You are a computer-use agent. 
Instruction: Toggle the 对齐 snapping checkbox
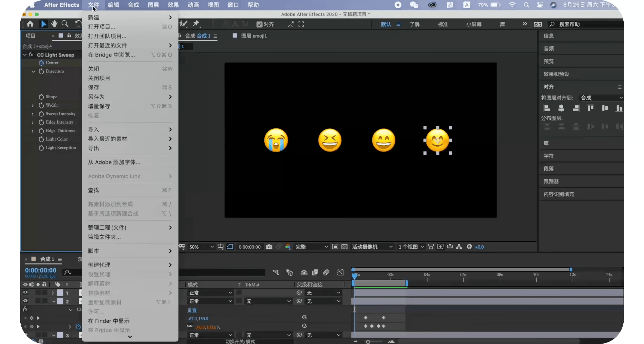259,24
